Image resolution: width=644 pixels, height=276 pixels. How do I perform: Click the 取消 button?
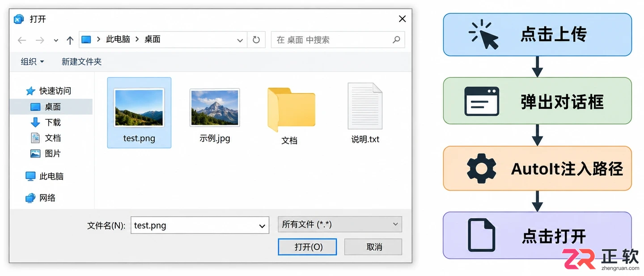pos(373,247)
